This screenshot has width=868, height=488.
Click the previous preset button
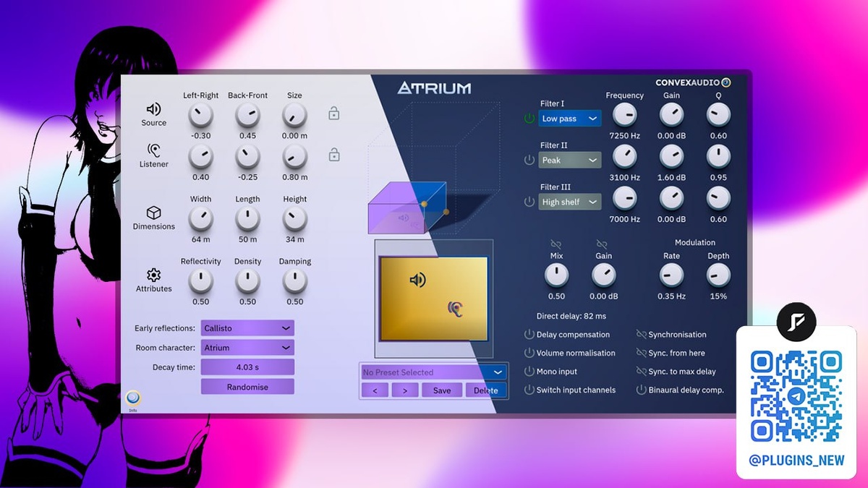[x=375, y=390]
